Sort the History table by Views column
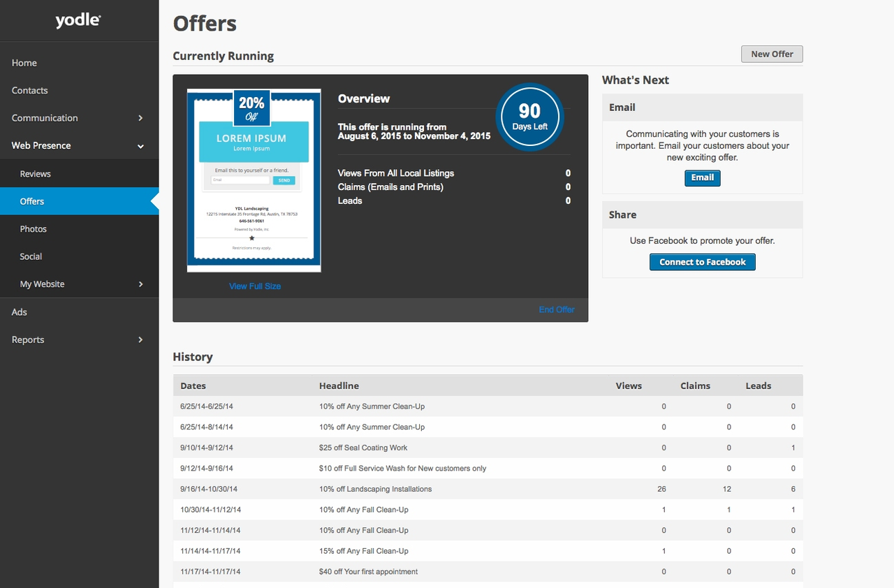894x588 pixels. pos(628,385)
